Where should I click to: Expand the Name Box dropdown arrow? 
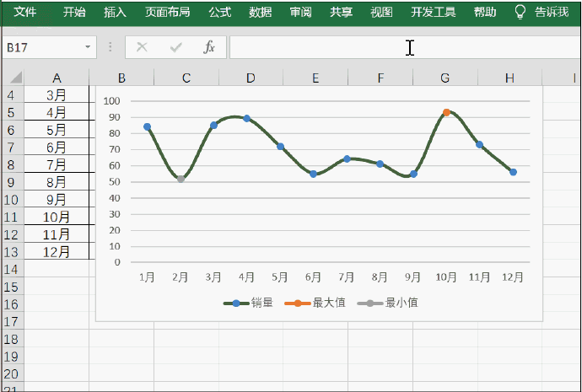88,47
